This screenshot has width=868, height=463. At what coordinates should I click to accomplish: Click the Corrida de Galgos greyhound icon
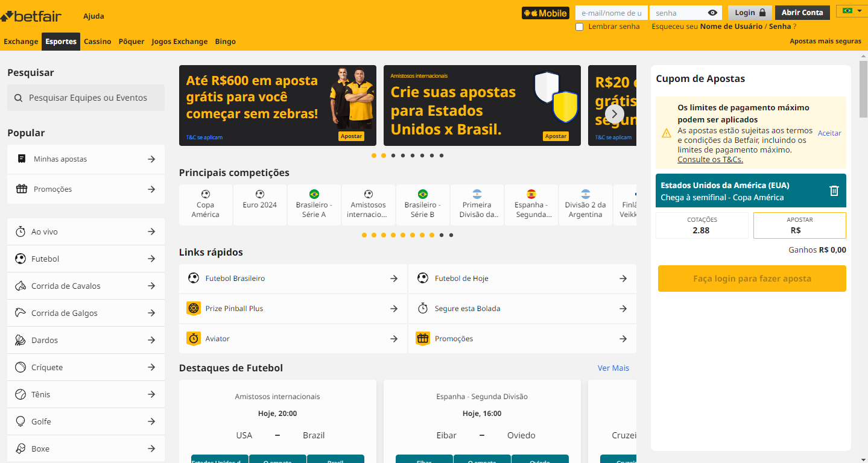(x=21, y=313)
